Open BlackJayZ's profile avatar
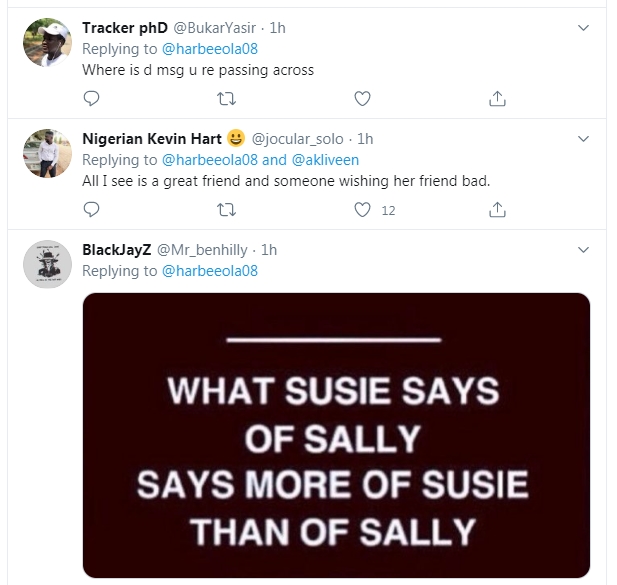The image size is (617, 585). point(46,264)
